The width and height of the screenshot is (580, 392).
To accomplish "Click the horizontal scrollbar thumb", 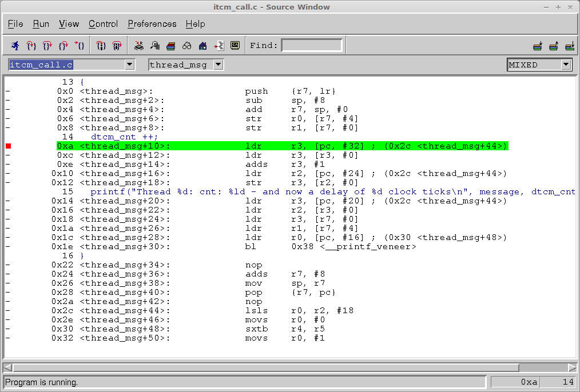I will click(265, 367).
